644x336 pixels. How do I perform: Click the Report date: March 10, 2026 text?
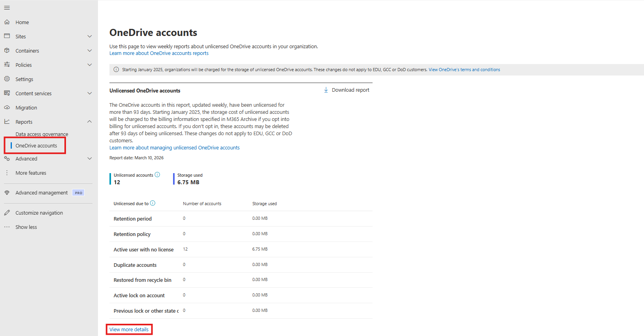(x=136, y=158)
